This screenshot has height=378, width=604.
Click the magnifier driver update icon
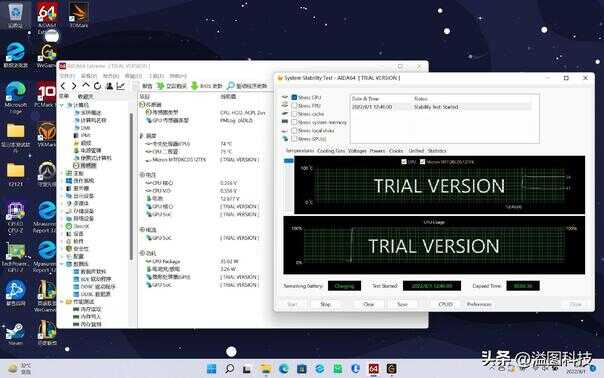[x=231, y=86]
